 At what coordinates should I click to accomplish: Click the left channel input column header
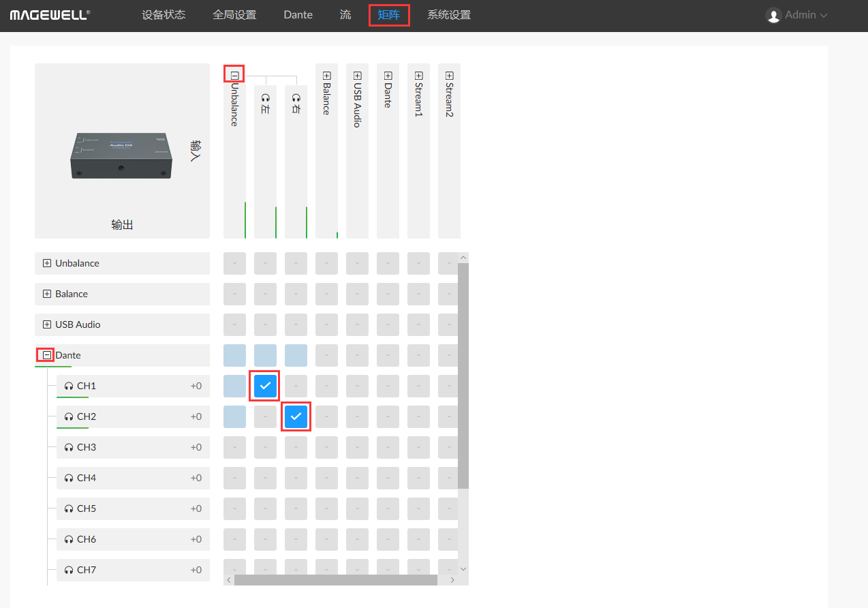pos(265,162)
